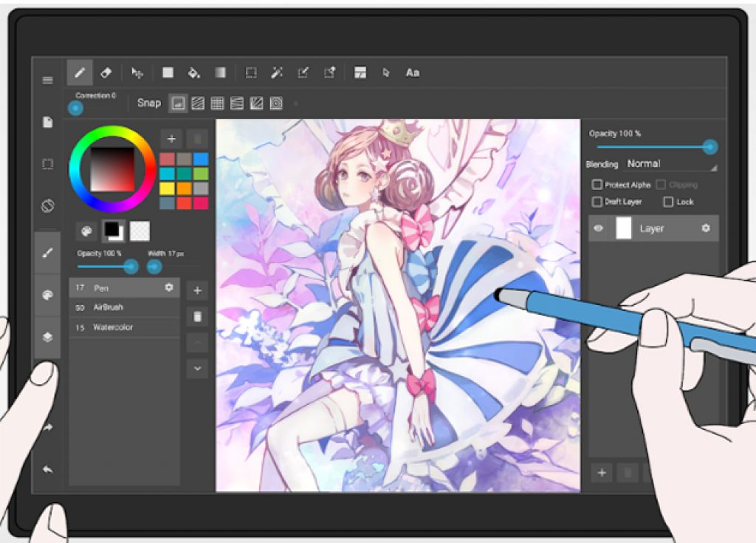The image size is (756, 543).
Task: Choose the Gradient tool
Action: click(221, 72)
